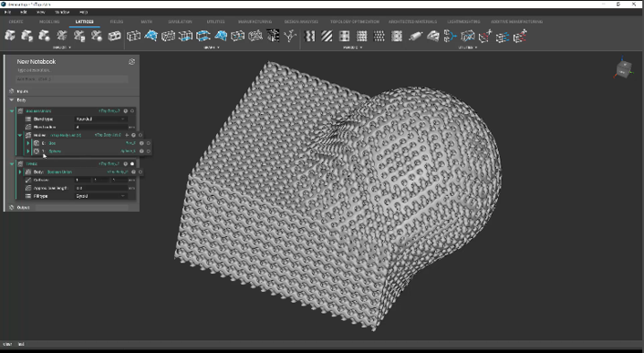Click the Boolean Union reference link in Body row
644x353 pixels.
pyautogui.click(x=59, y=172)
